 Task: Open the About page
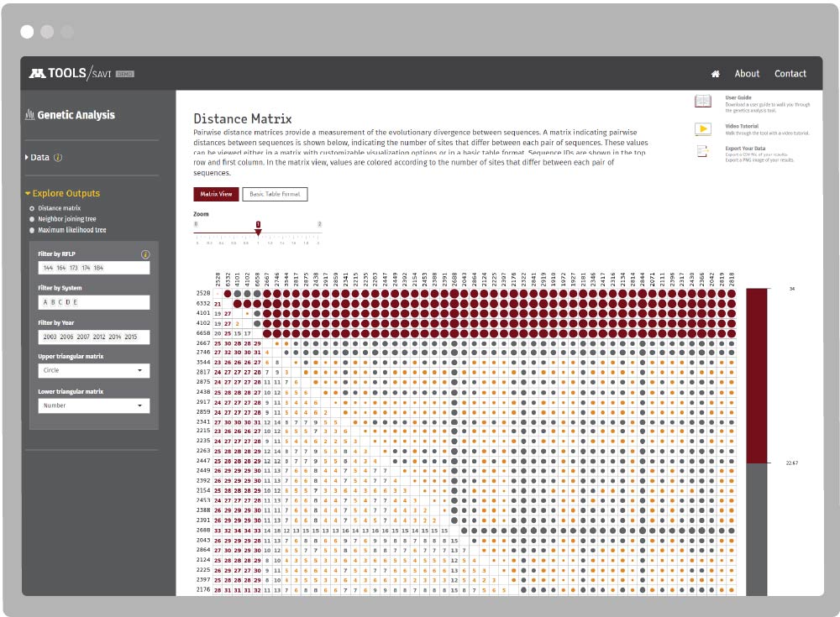747,74
